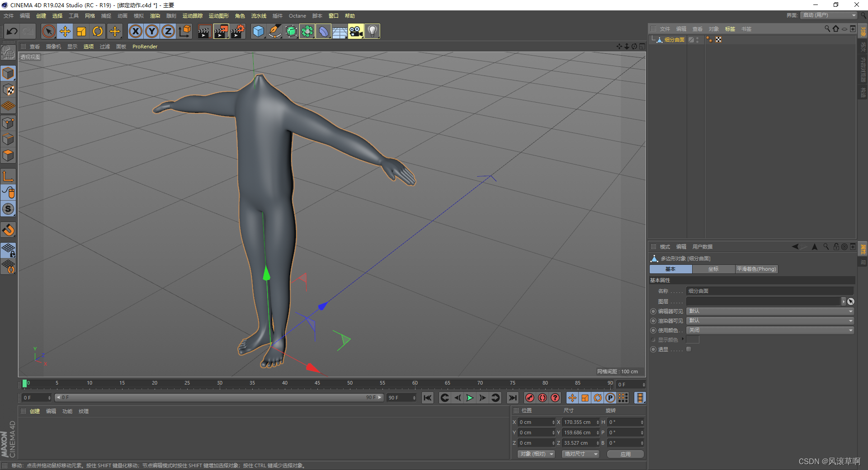Click the Render to Picture Viewer icon
Viewport: 868px width, 470px height.
[221, 31]
